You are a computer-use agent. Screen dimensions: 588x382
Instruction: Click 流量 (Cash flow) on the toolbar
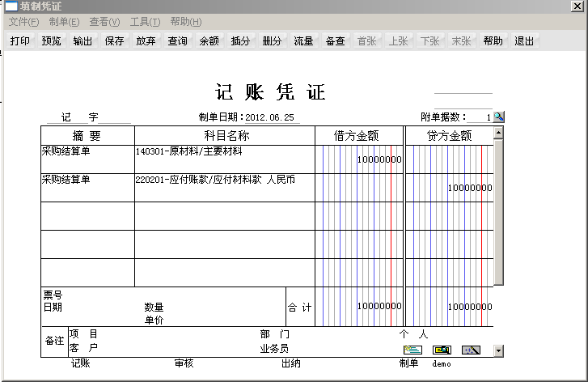point(303,41)
